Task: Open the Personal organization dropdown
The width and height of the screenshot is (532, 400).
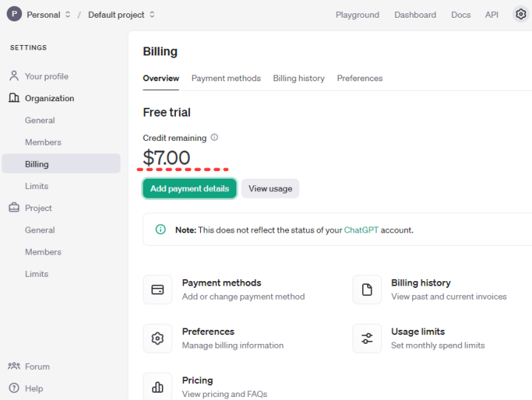Action: (49, 15)
